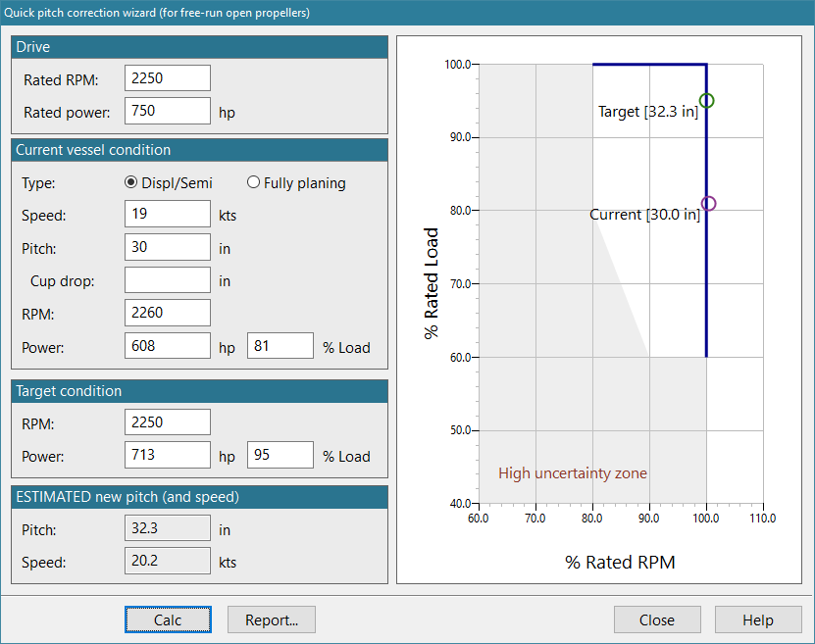The height and width of the screenshot is (644, 815).
Task: Edit the target Power hp field
Action: (x=168, y=455)
